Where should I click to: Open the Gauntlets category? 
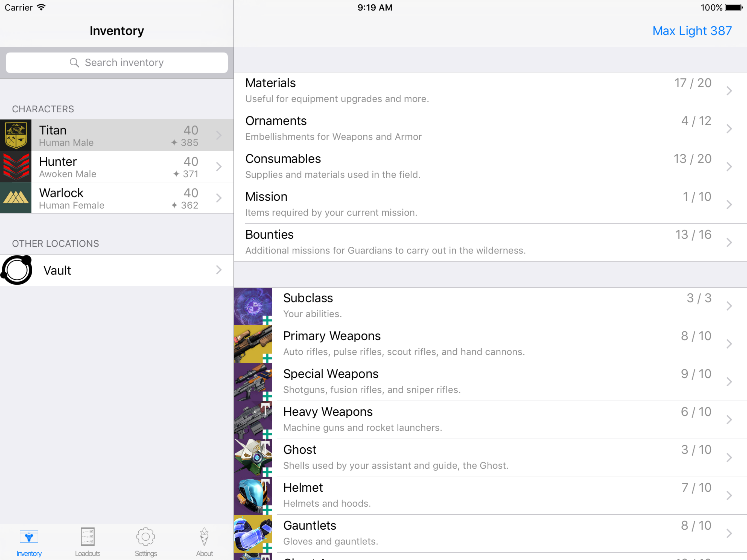pyautogui.click(x=490, y=534)
